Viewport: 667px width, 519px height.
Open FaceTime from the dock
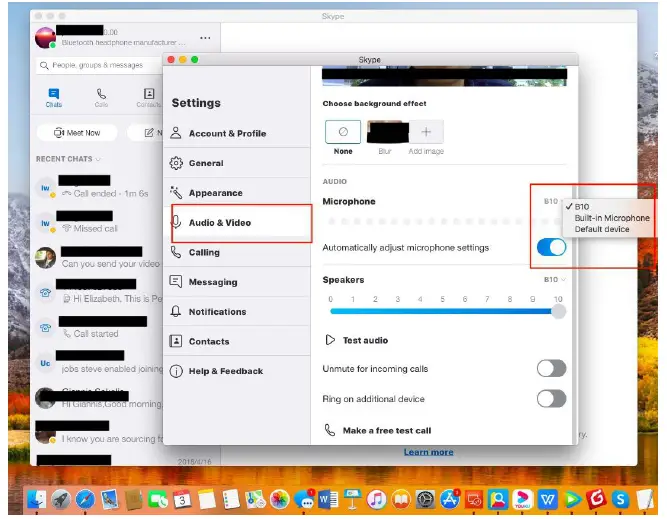tap(158, 499)
